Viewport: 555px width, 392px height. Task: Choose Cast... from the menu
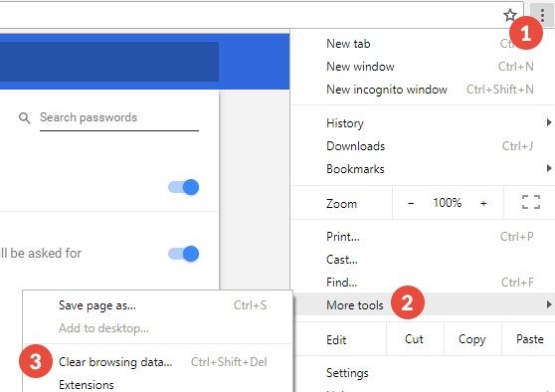point(423,260)
